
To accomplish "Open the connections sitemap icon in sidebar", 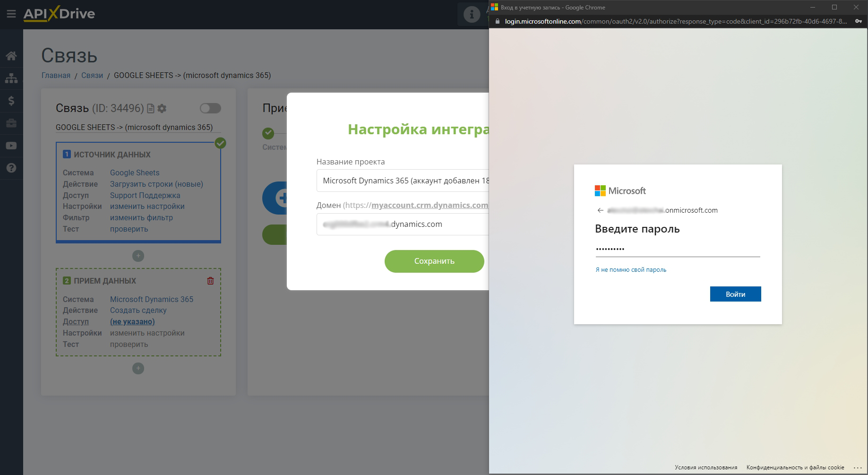I will [11, 78].
